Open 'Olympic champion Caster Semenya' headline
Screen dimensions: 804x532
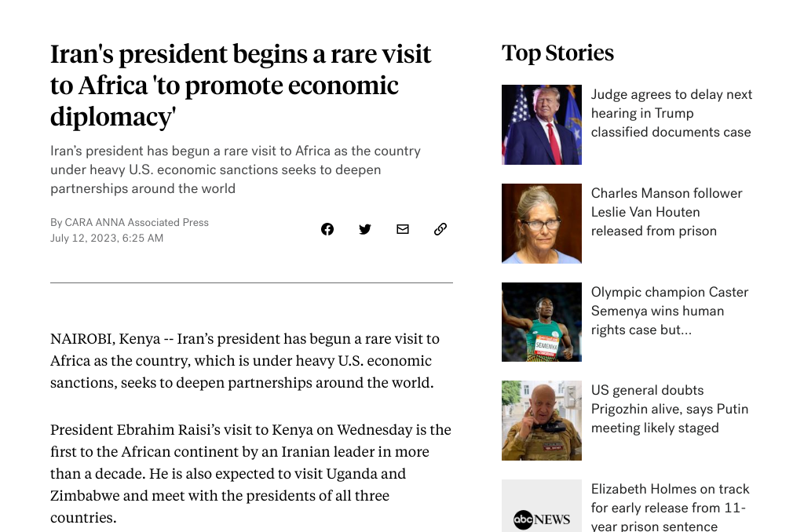(669, 311)
